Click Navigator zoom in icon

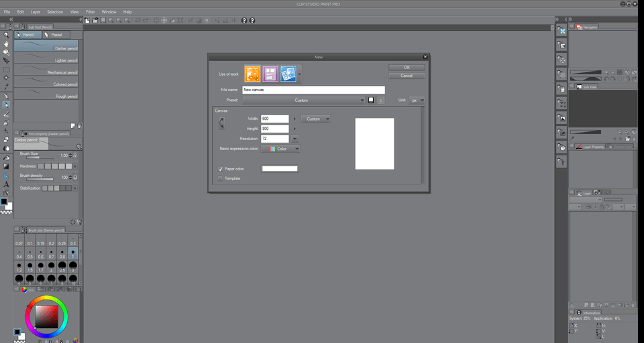tap(612, 72)
